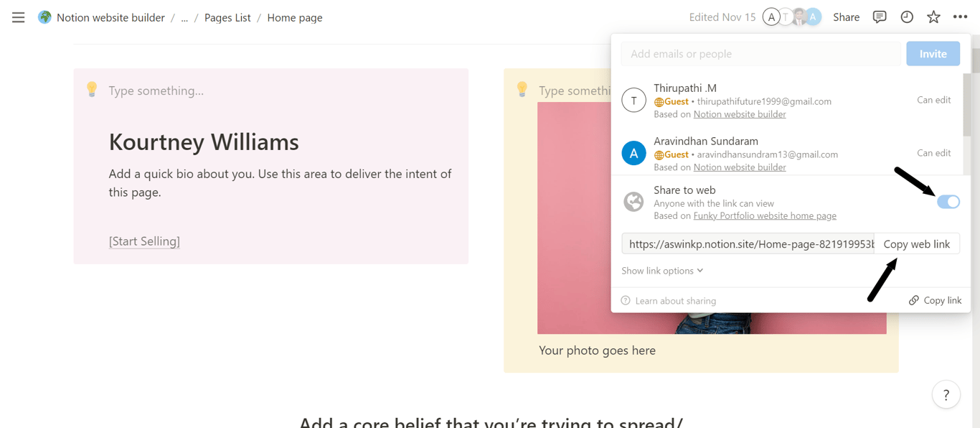This screenshot has width=980, height=428.
Task: Click the Your photo goes here caption
Action: tap(597, 350)
